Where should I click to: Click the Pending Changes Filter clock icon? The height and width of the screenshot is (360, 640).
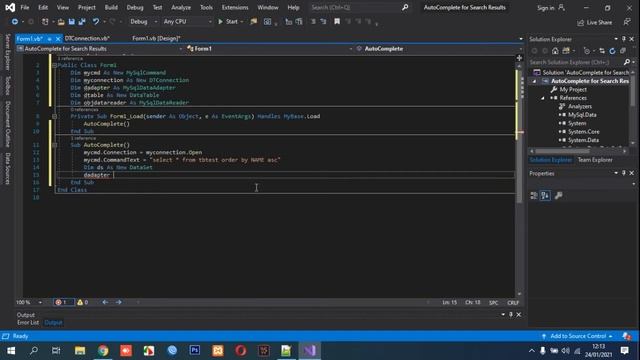pyautogui.click(x=587, y=51)
